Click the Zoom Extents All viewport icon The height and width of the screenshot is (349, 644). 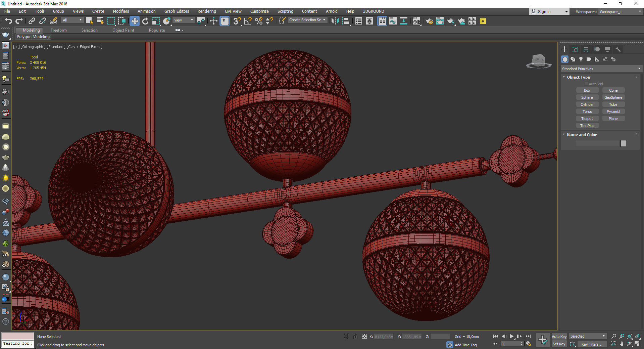coord(637,336)
